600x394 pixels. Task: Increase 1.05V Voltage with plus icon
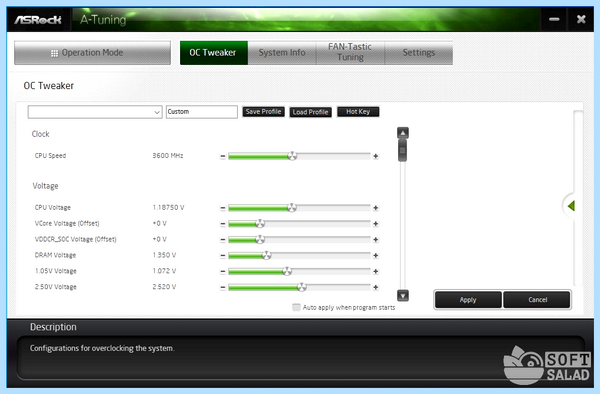376,272
